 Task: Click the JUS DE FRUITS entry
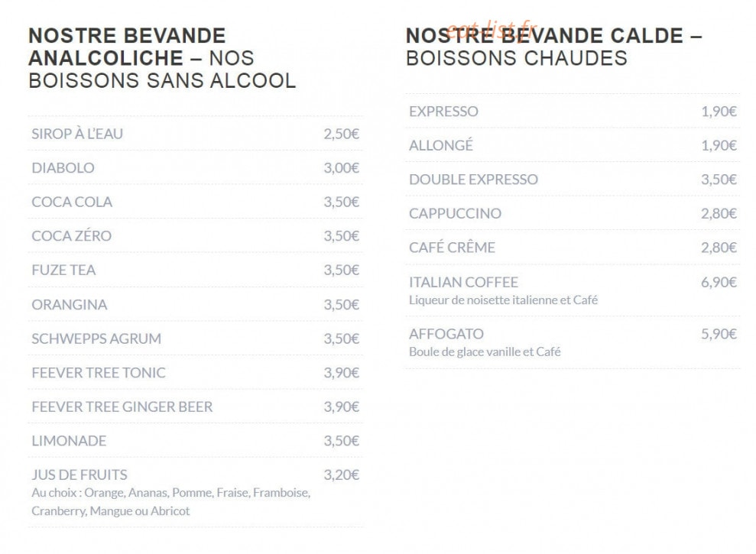pos(195,492)
